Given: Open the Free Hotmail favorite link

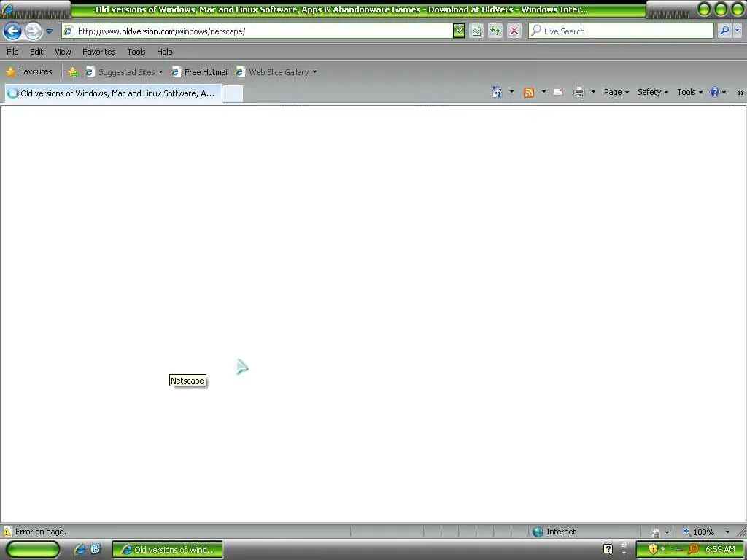Looking at the screenshot, I should pos(201,72).
